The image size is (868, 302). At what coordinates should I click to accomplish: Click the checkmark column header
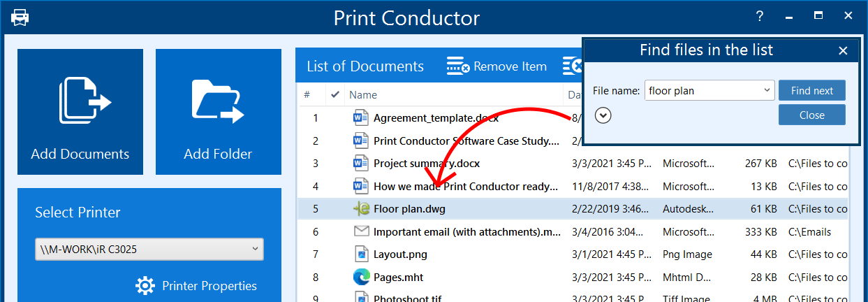pos(335,94)
